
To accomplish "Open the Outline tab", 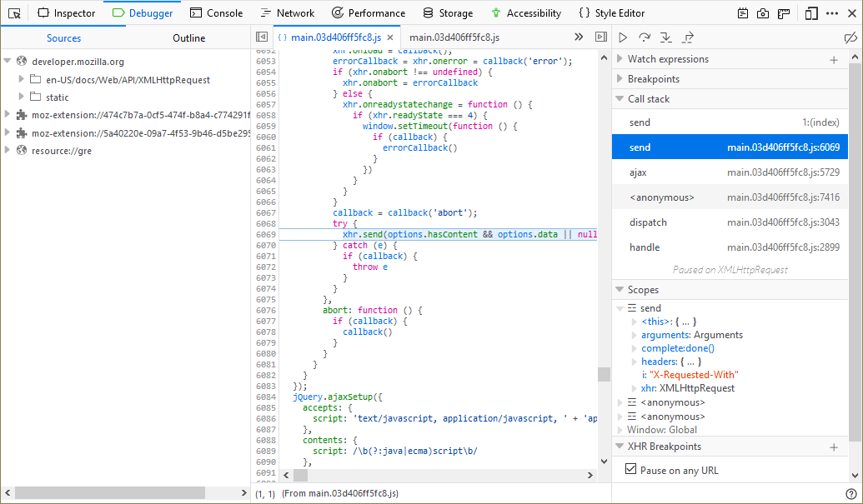I will (188, 38).
